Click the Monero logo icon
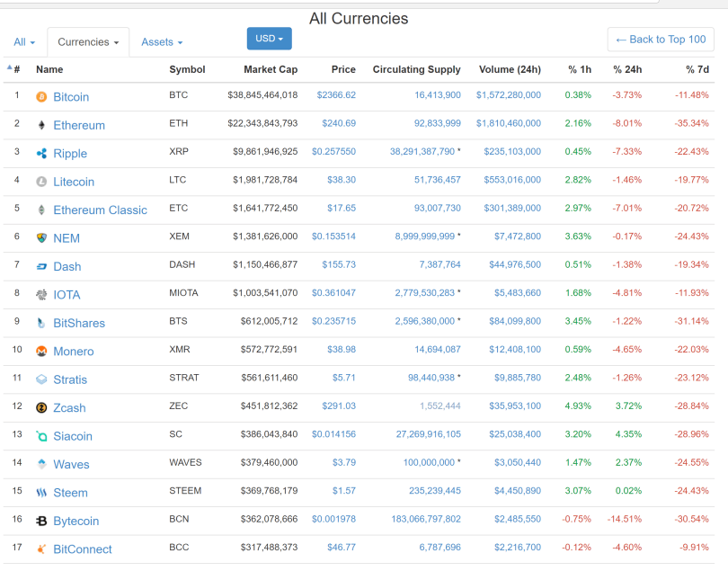 (41, 352)
